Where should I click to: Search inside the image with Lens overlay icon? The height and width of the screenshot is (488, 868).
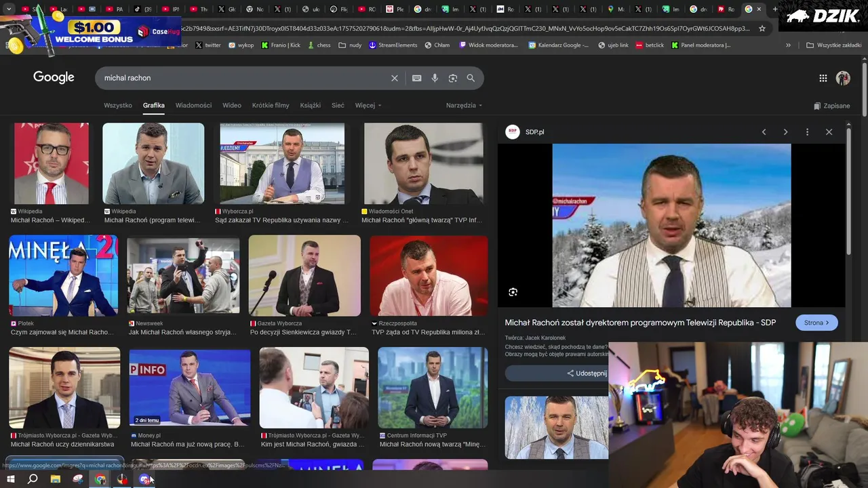513,292
